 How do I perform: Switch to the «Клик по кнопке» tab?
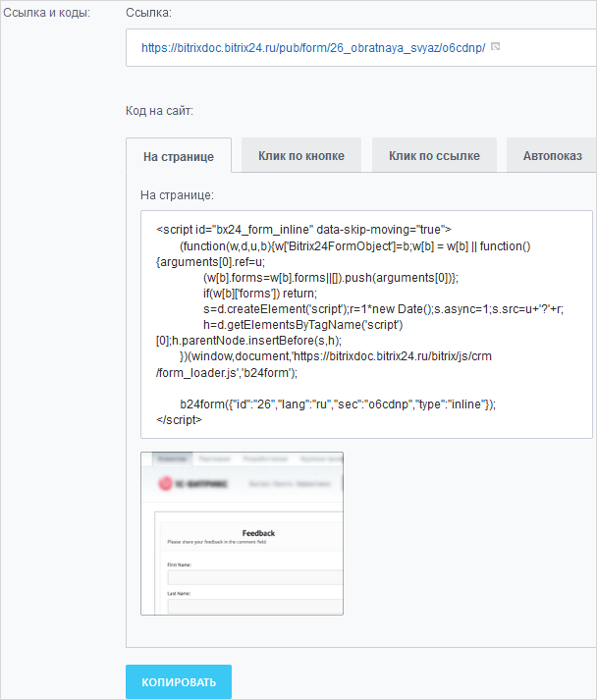301,155
